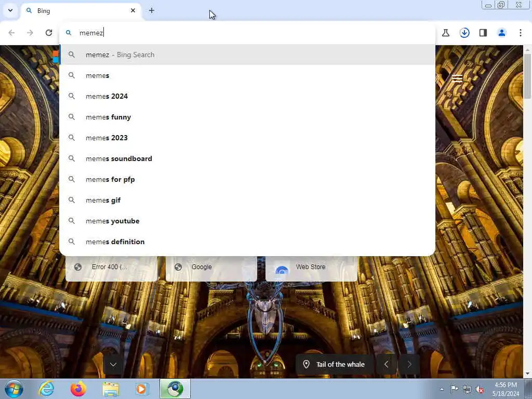Go forward with the forward arrow
532x399 pixels.
pyautogui.click(x=30, y=33)
